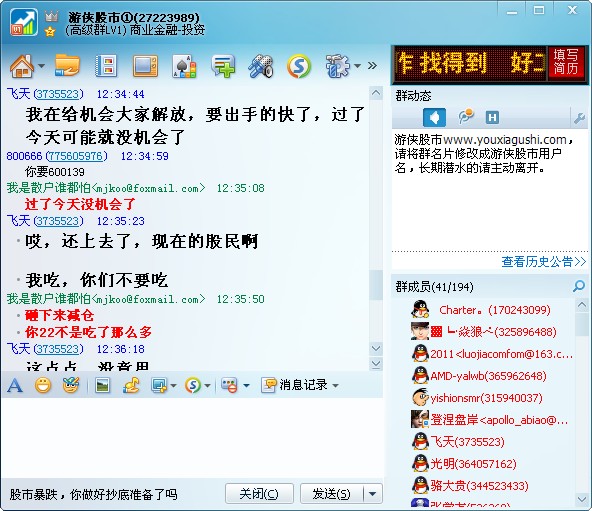
Task: Launch the group games cards icon
Action: click(184, 66)
